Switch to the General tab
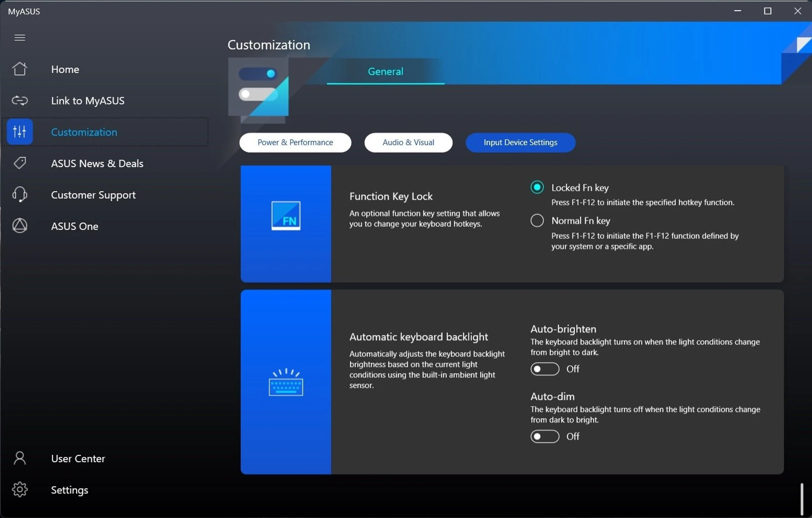812x518 pixels. pos(385,72)
